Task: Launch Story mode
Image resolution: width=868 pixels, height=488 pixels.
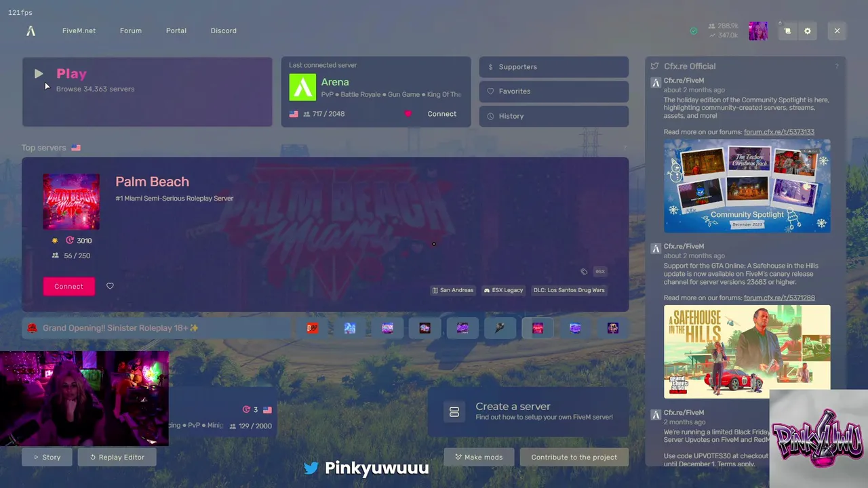Action: tap(47, 457)
